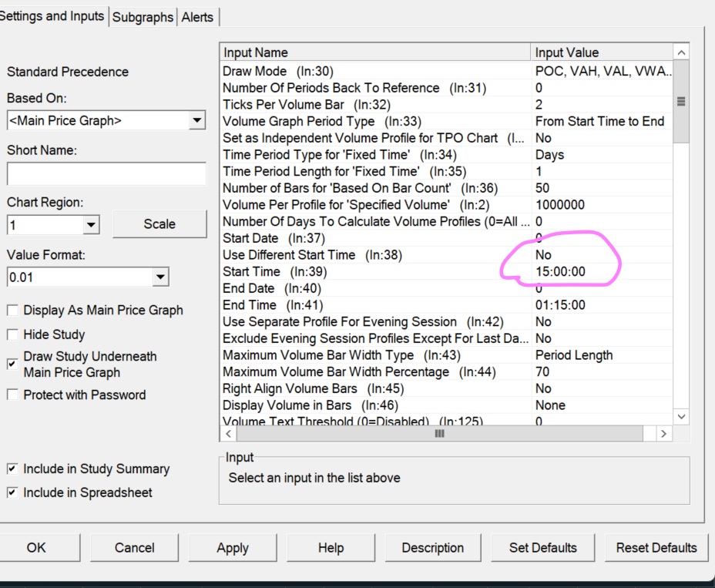
Task: Select Exclude Evening Session Profiles row
Action: click(x=446, y=338)
